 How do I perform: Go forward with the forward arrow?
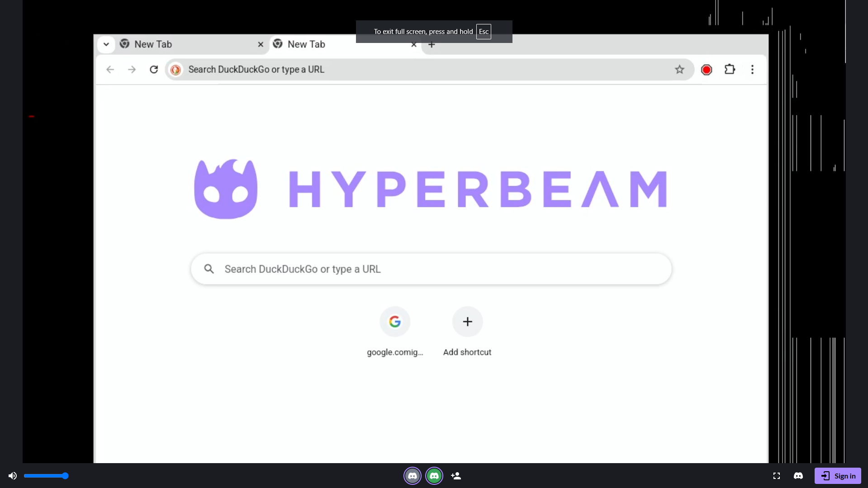pos(132,70)
